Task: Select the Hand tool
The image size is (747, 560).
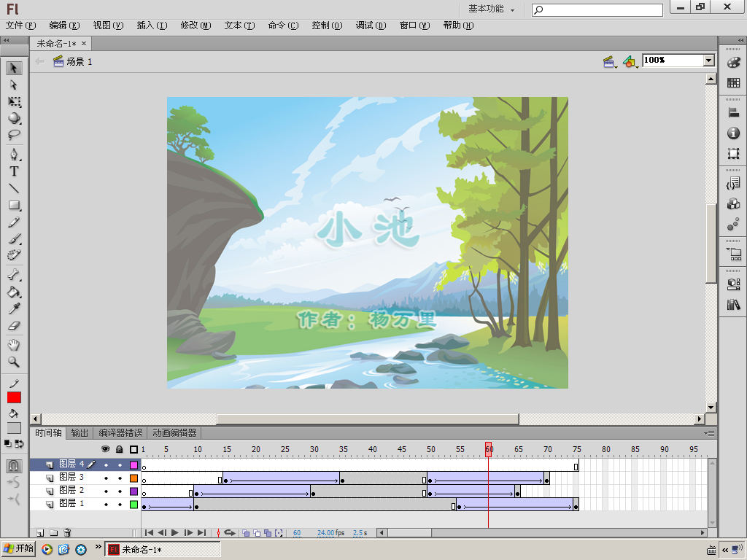Action: [x=14, y=345]
